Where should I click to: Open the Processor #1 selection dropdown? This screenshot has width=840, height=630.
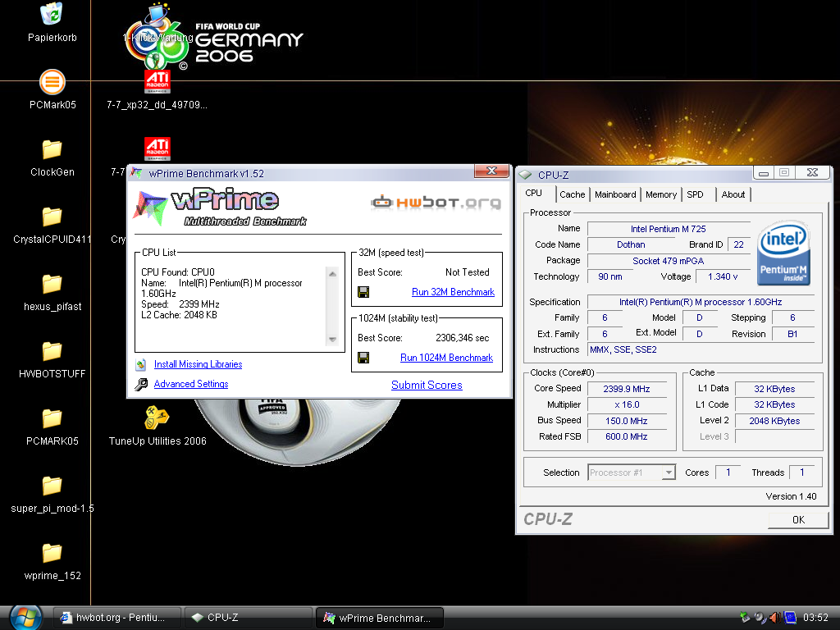(x=632, y=472)
